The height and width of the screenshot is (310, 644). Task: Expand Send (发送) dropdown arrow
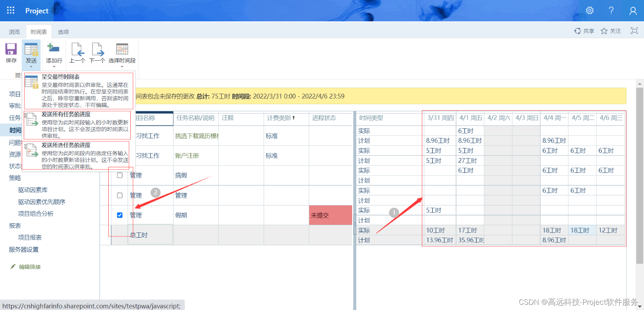click(31, 66)
